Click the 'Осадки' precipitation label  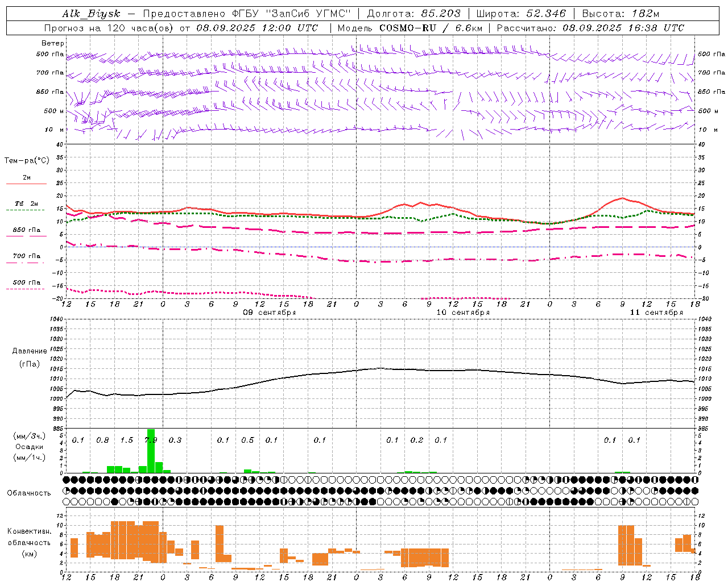tap(29, 447)
